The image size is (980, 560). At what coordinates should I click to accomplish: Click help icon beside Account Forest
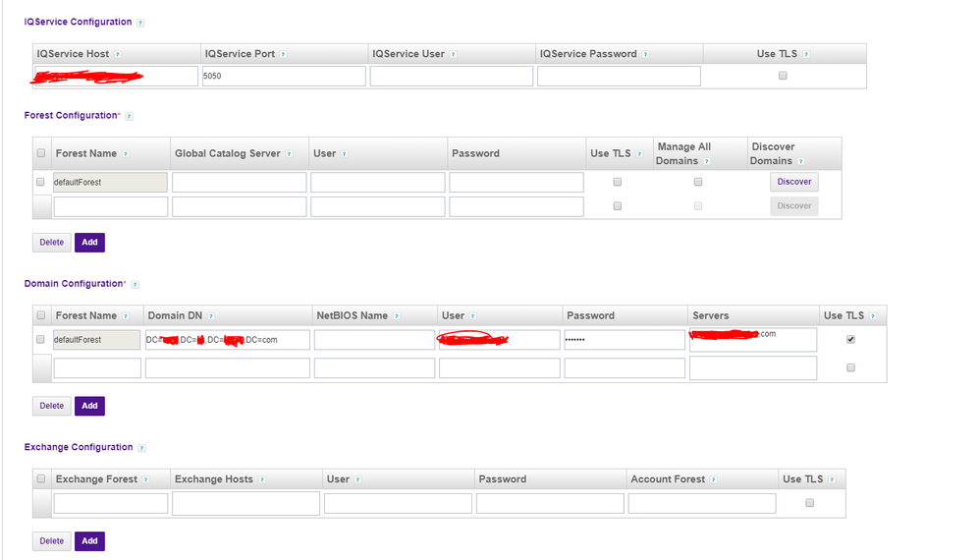click(x=714, y=480)
